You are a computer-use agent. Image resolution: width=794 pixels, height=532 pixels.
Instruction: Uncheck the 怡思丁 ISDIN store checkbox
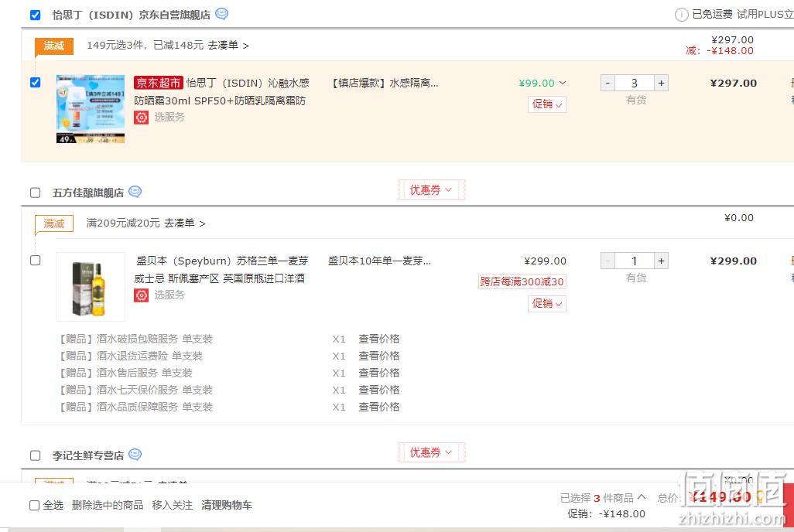[35, 15]
